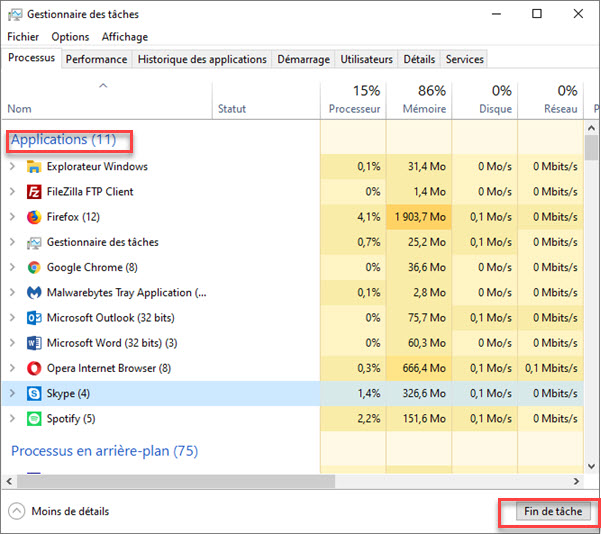Click the Explorateur Windows folder icon
The height and width of the screenshot is (534, 601).
point(34,167)
